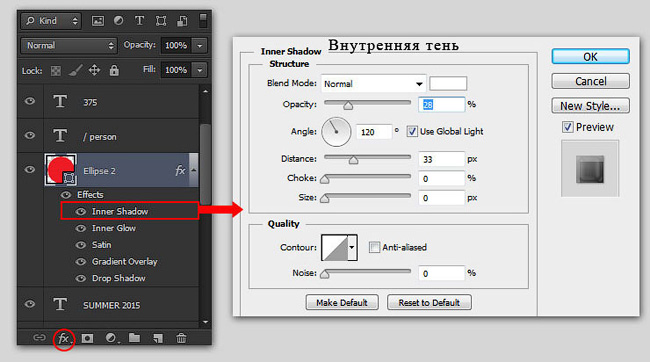Hide the Drop Shadow effect
This screenshot has width=650, height=362.
click(81, 278)
